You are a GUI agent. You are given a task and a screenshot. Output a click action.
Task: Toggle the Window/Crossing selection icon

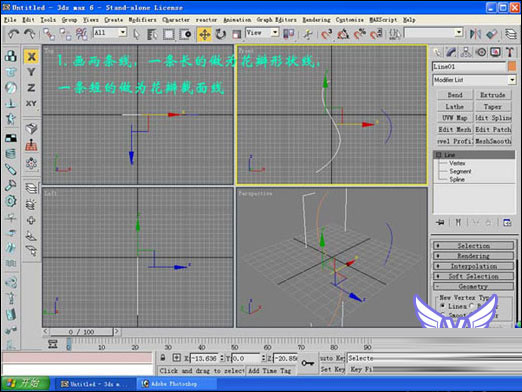tap(185, 34)
